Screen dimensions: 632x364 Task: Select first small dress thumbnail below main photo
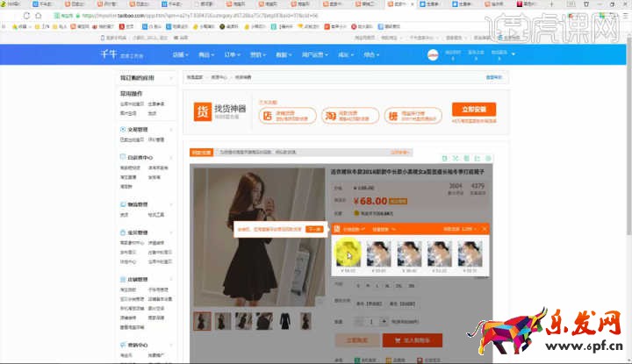[203, 320]
